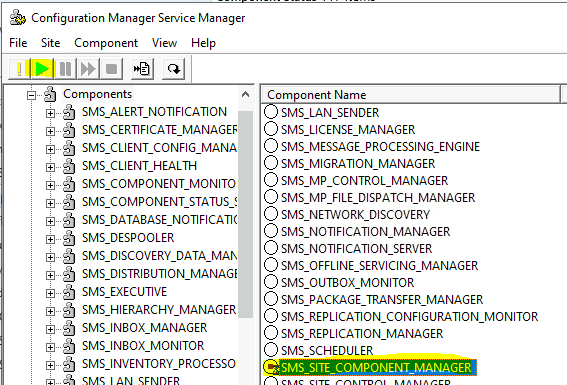567x385 pixels.
Task: Select SMS_REPLICATION_CONFIGURATION_MONITOR in list
Action: (x=410, y=317)
